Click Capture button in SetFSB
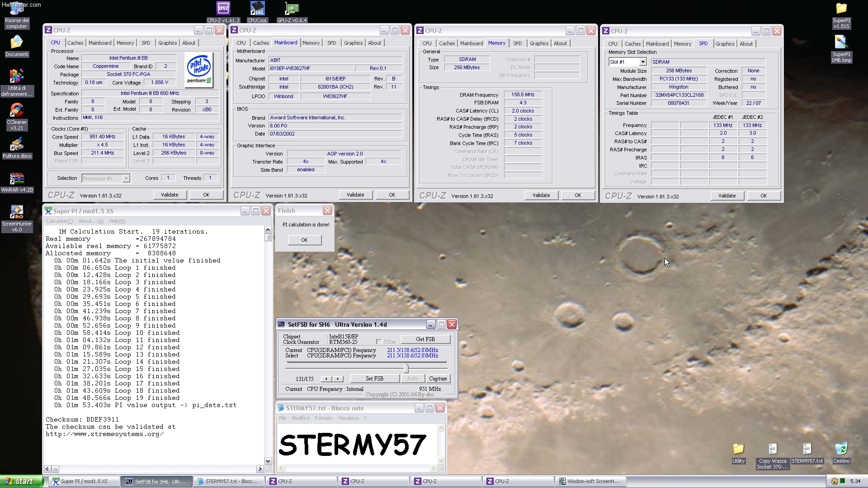This screenshot has width=868, height=488. pyautogui.click(x=438, y=379)
